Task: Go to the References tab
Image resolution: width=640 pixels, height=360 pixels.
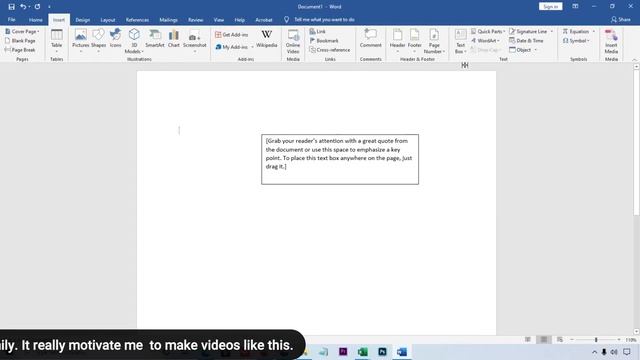Action: tap(137, 20)
